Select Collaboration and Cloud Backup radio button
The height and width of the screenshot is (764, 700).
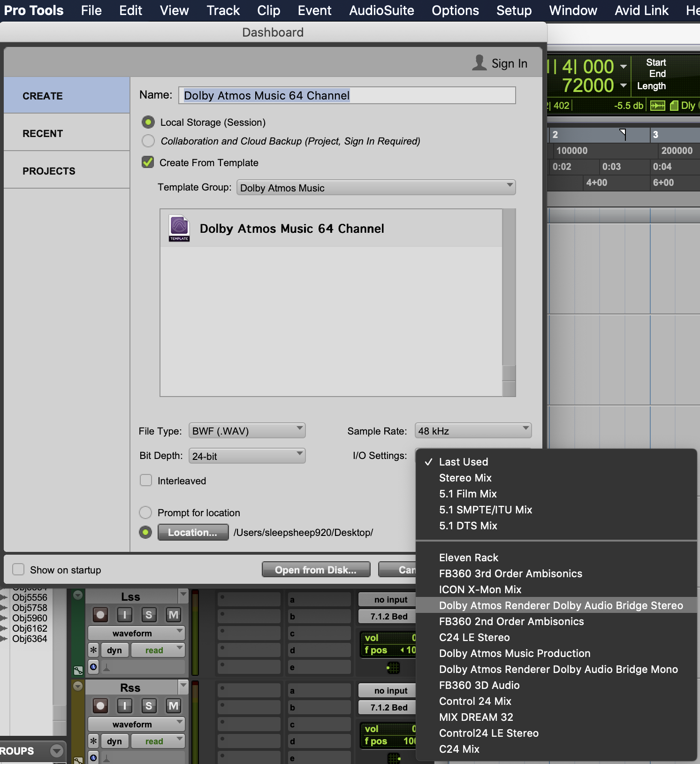pos(148,141)
